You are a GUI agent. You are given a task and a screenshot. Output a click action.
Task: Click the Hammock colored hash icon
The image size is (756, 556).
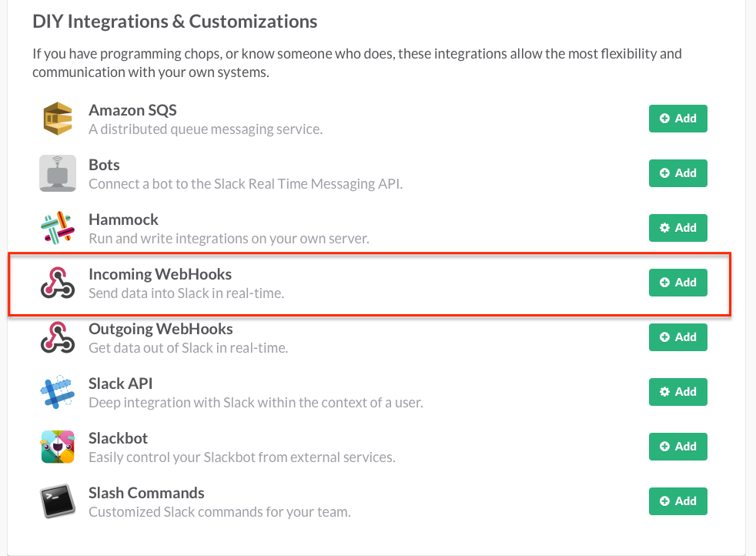[x=57, y=227]
